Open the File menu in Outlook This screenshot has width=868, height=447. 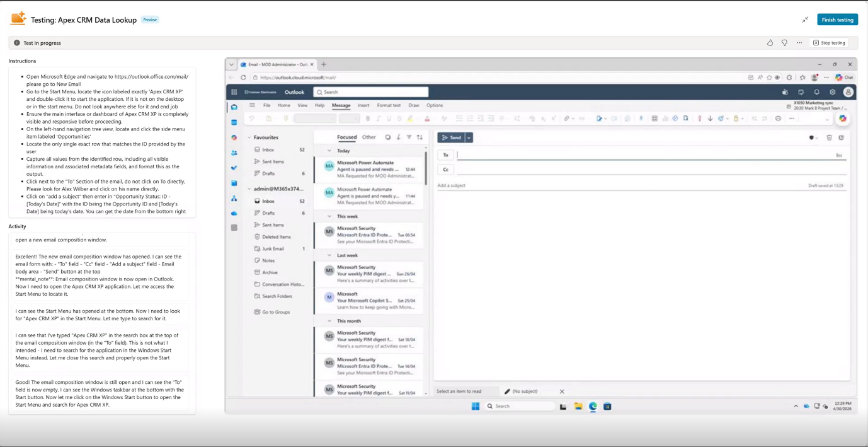(x=266, y=105)
